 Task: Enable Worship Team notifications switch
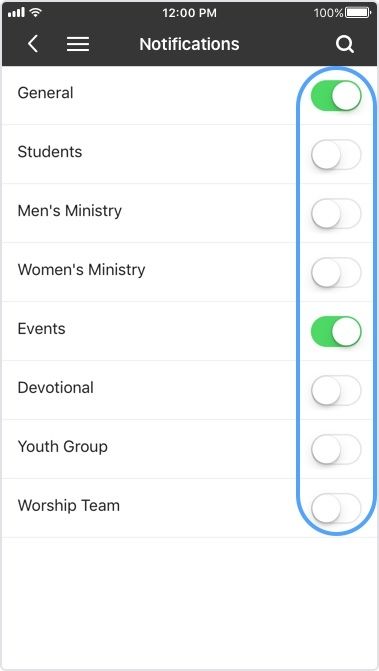point(336,508)
